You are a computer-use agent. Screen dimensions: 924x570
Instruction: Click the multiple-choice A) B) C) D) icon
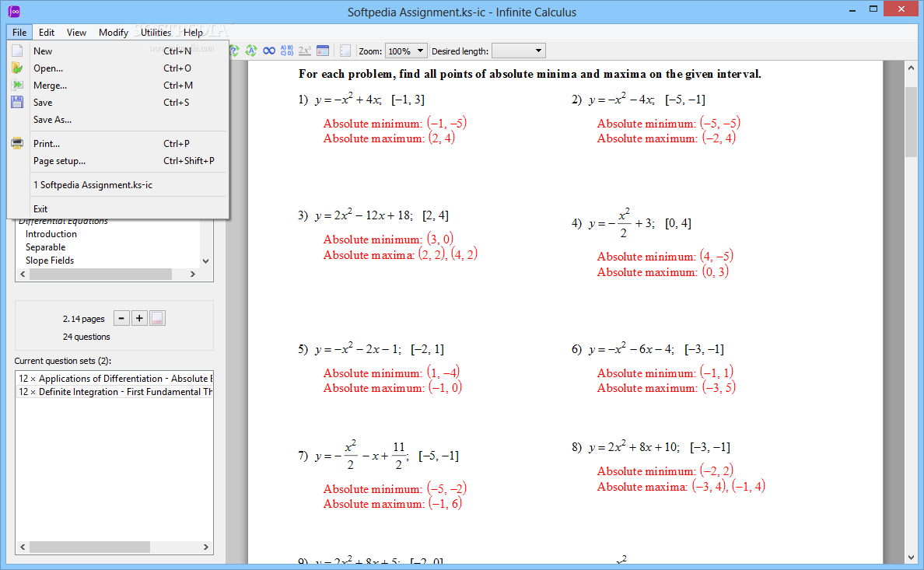pos(287,51)
